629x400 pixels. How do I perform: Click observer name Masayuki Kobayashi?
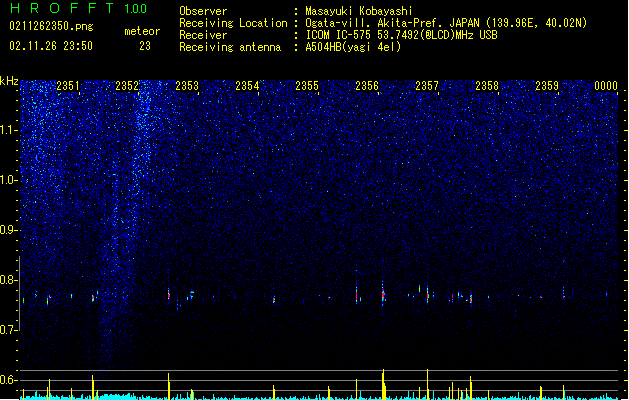pos(359,11)
